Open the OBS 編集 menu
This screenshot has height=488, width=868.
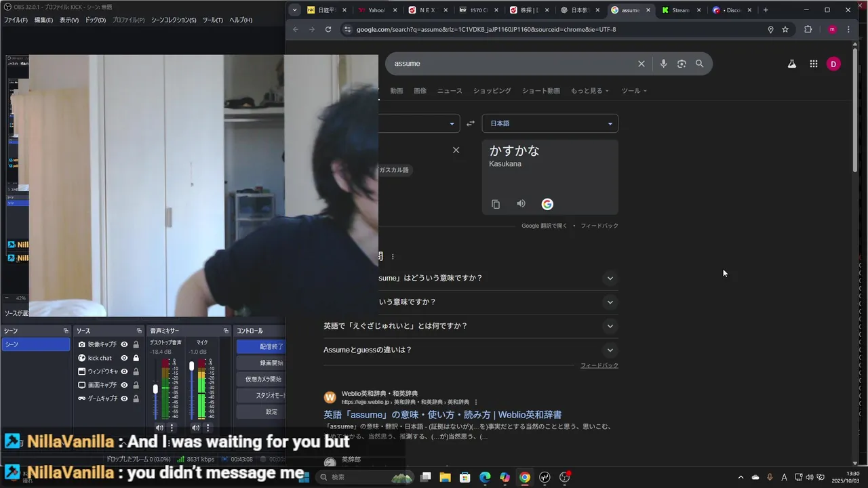pyautogui.click(x=43, y=20)
